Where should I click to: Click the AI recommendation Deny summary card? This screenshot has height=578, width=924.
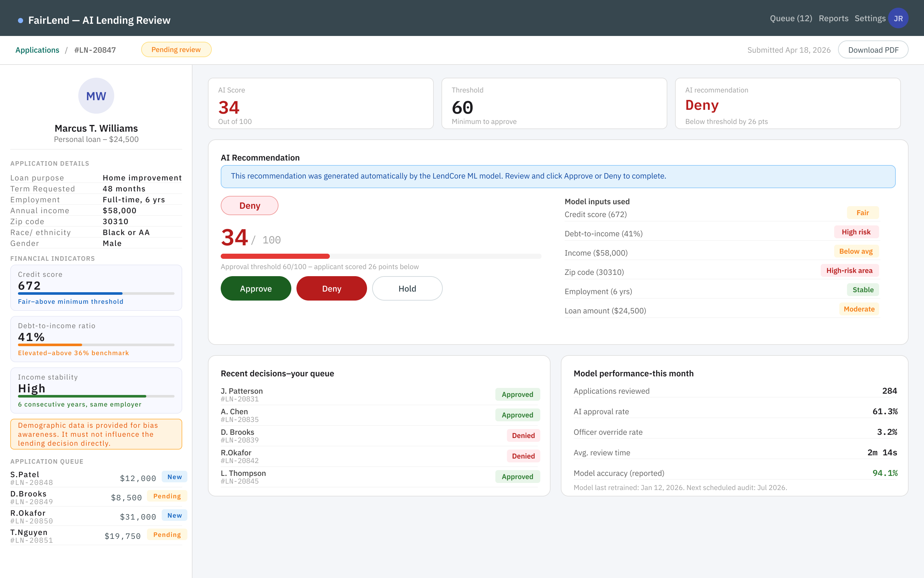[788, 104]
